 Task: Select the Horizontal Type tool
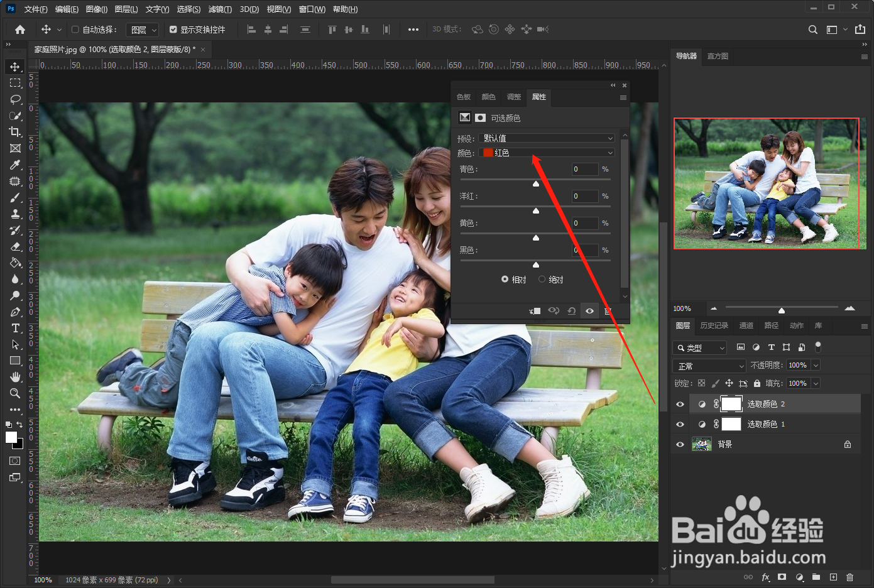15,328
